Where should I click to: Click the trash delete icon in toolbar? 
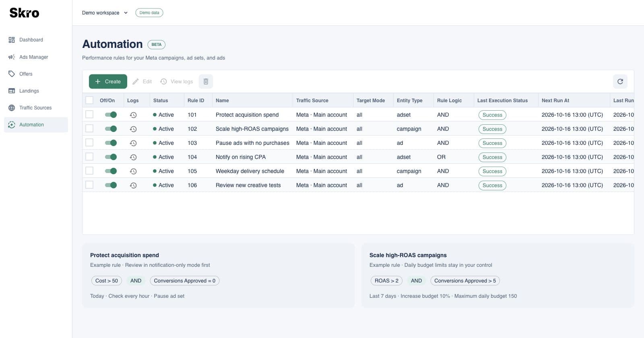pos(206,82)
